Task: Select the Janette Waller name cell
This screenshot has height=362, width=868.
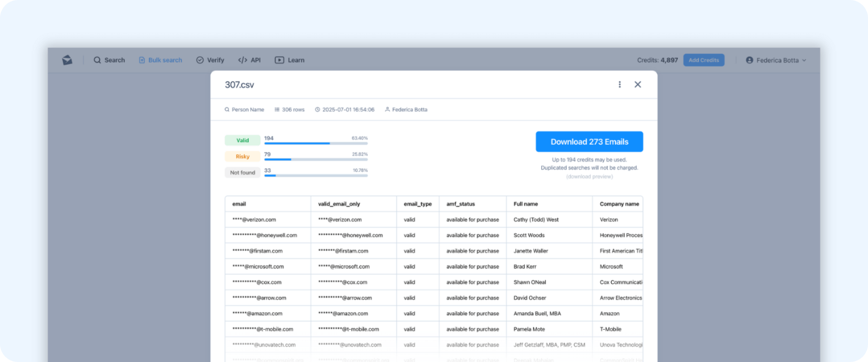Action: click(549, 251)
